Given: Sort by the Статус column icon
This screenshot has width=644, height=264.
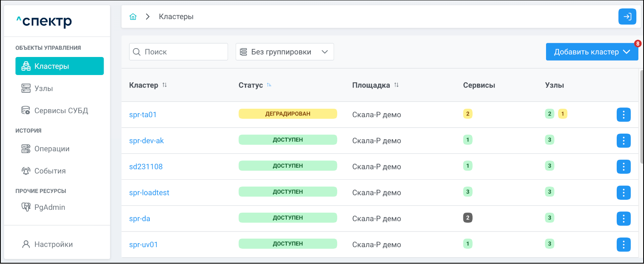Looking at the screenshot, I should (x=269, y=85).
